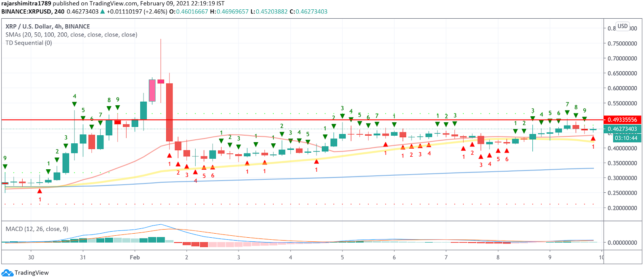Click the rightmost red TD Sequential 1 arrow

coord(593,139)
